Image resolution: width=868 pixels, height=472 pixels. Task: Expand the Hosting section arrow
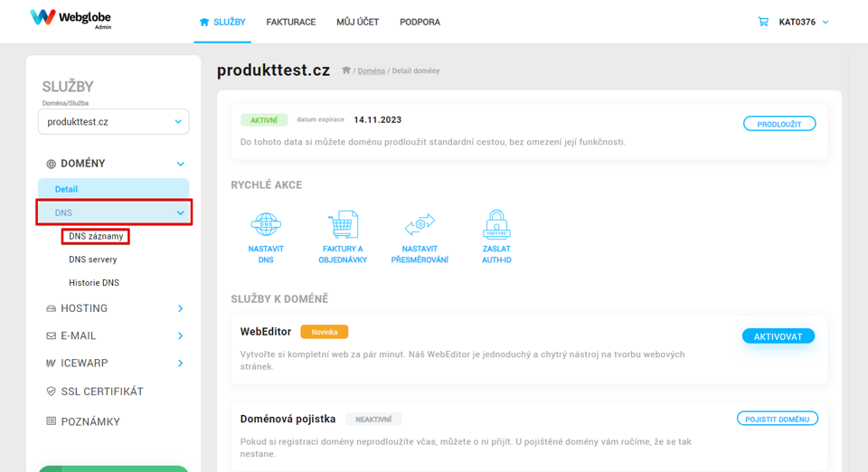(x=181, y=308)
